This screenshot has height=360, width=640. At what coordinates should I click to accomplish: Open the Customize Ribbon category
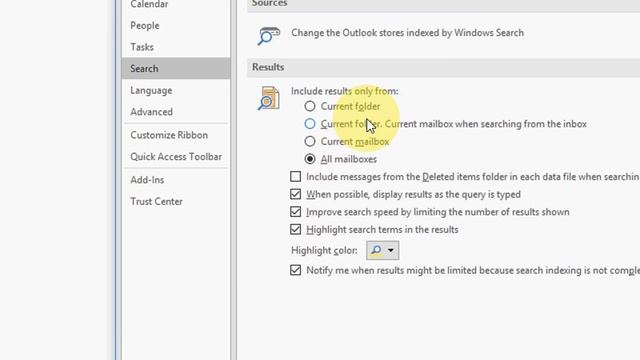click(x=176, y=135)
